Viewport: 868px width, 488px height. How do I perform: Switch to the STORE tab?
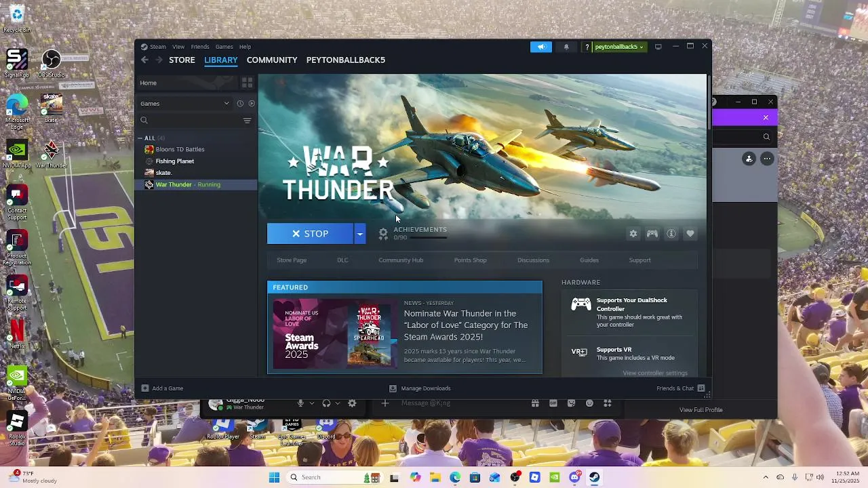[x=182, y=60]
